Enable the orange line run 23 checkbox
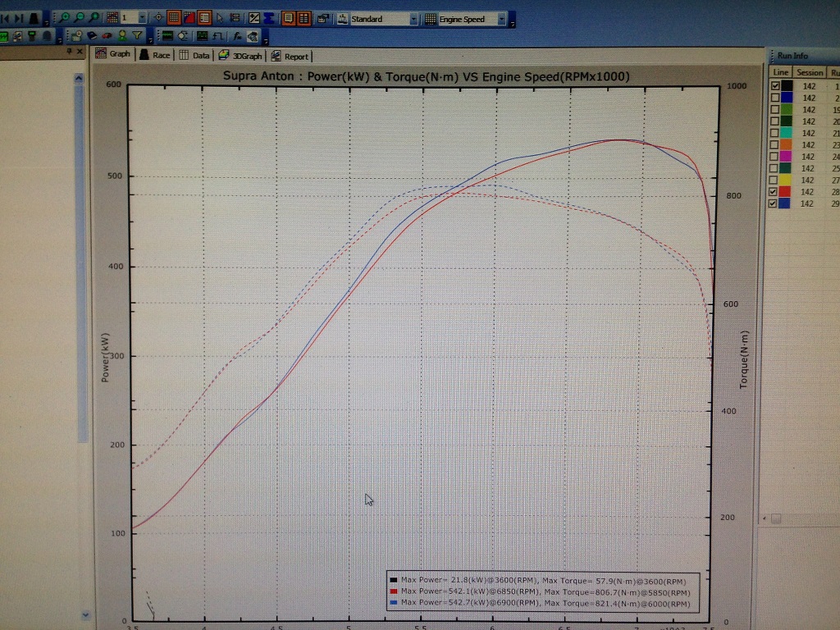This screenshot has height=630, width=840. [x=775, y=144]
